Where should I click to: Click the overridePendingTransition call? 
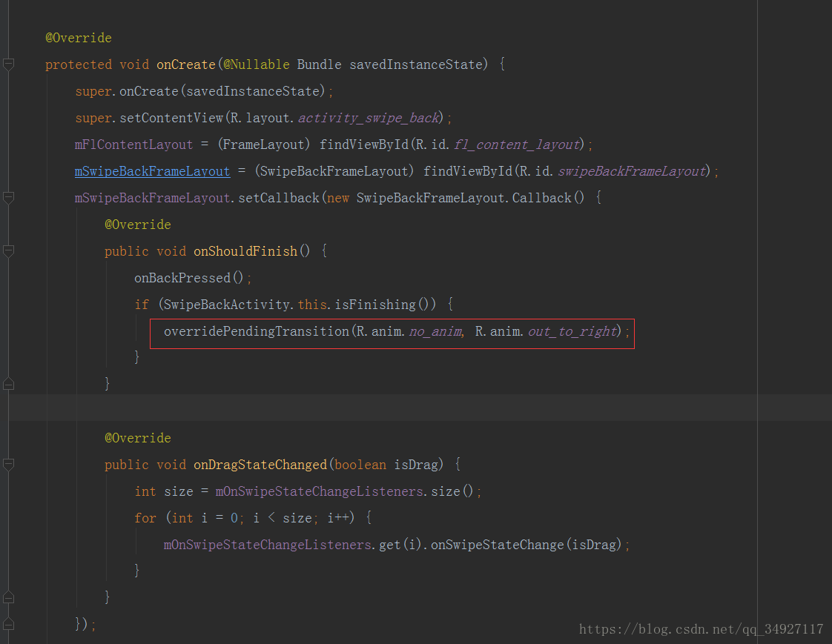click(x=257, y=331)
